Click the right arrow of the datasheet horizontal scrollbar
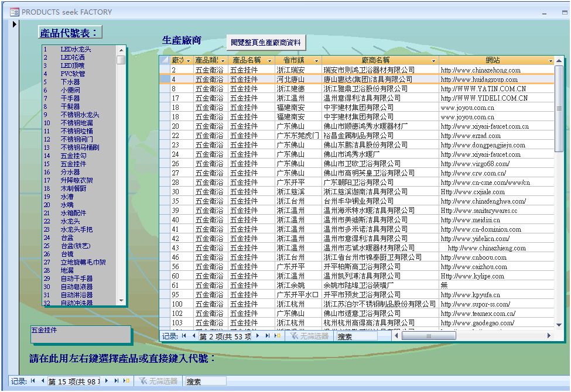The width and height of the screenshot is (571, 392). [549, 336]
